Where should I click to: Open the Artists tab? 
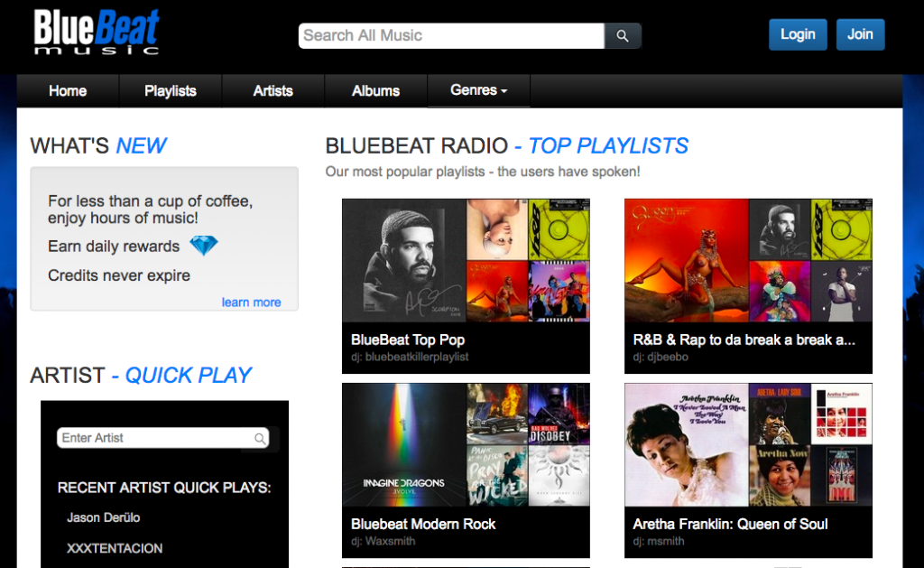pos(273,91)
